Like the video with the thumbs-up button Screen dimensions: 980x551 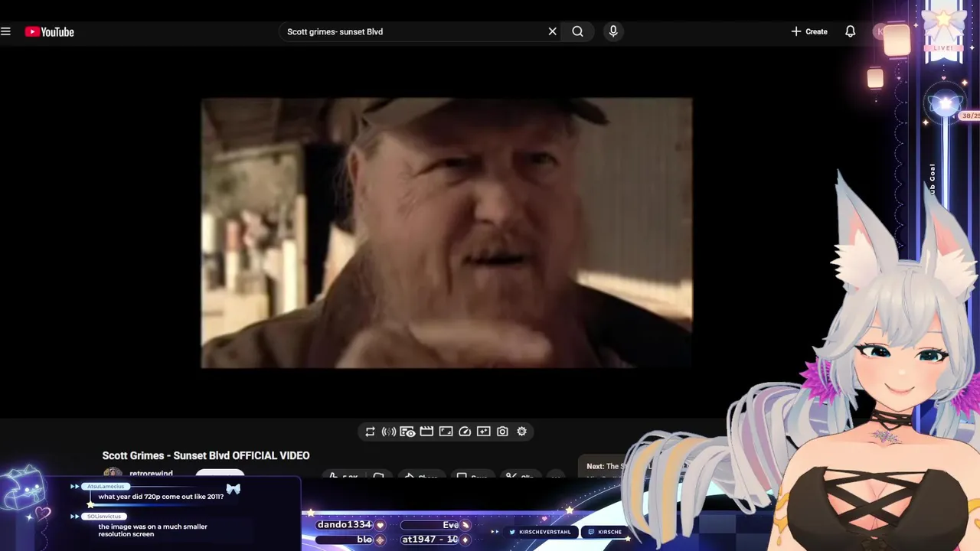tap(342, 476)
